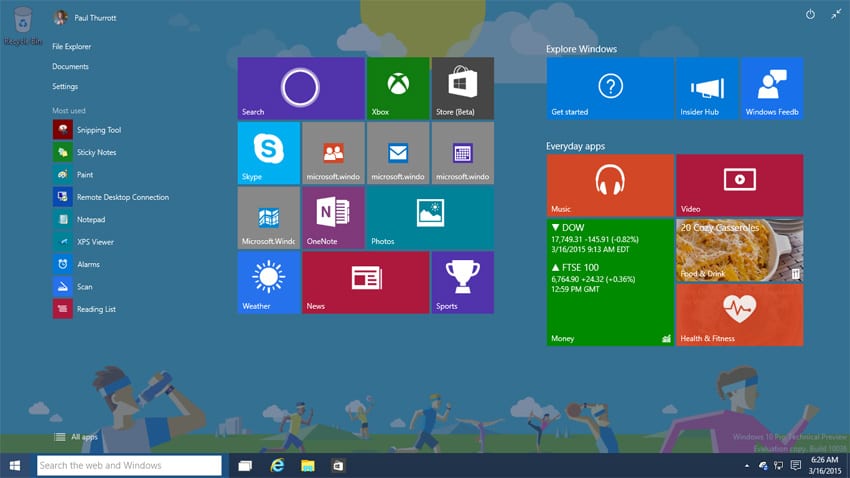Image resolution: width=850 pixels, height=478 pixels.
Task: Open the 20 Cozy Casseroles Food tile
Action: (739, 249)
